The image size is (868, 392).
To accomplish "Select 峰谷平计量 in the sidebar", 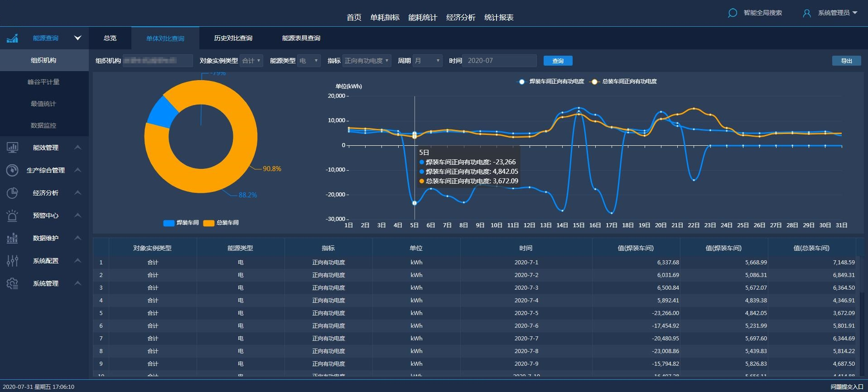I will [44, 82].
